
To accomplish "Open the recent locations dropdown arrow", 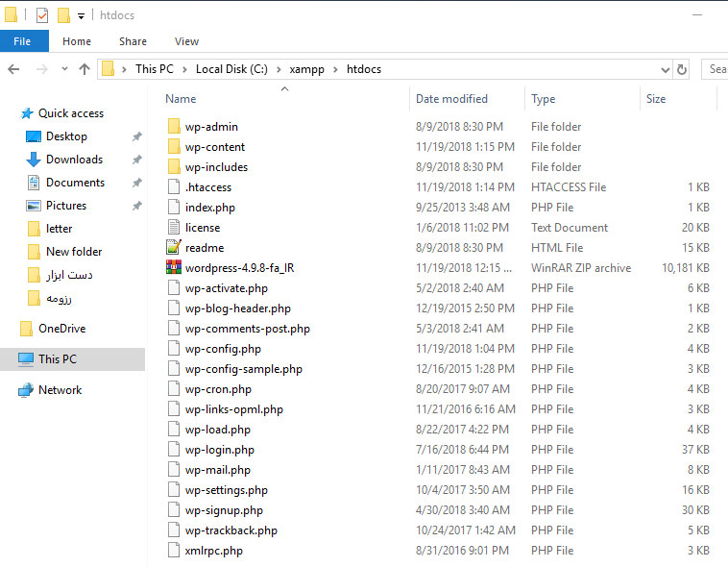I will point(64,69).
